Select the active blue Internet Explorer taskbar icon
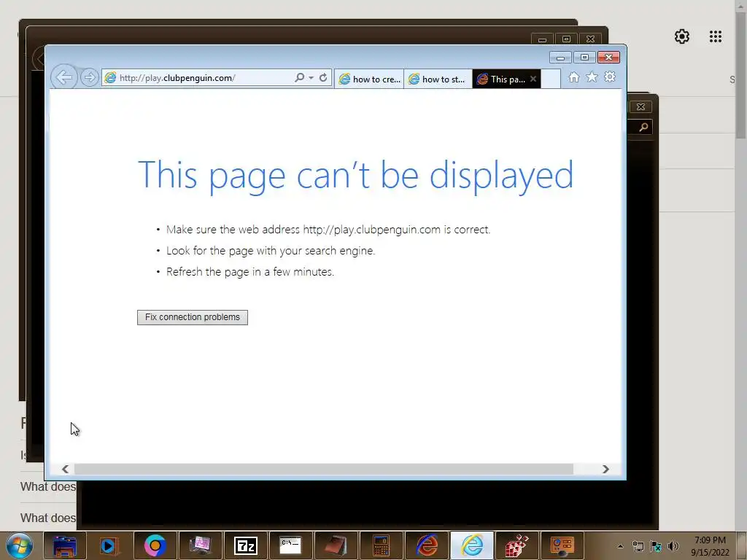 pos(471,545)
